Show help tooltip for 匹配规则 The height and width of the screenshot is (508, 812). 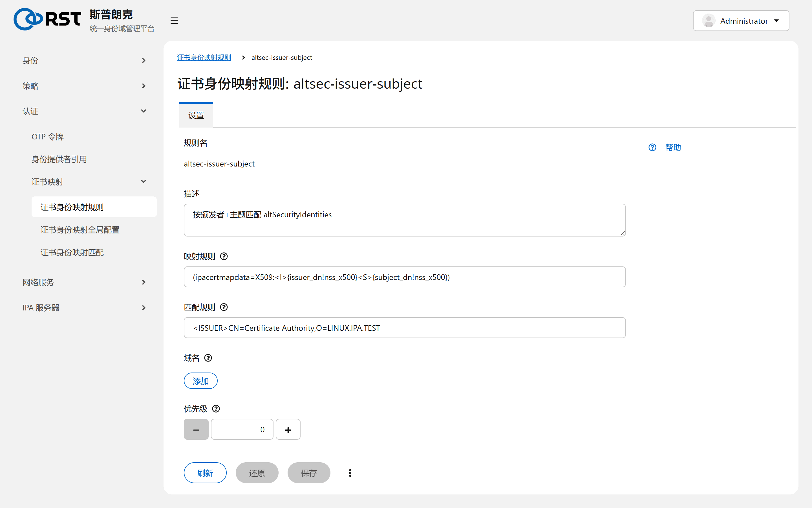224,307
